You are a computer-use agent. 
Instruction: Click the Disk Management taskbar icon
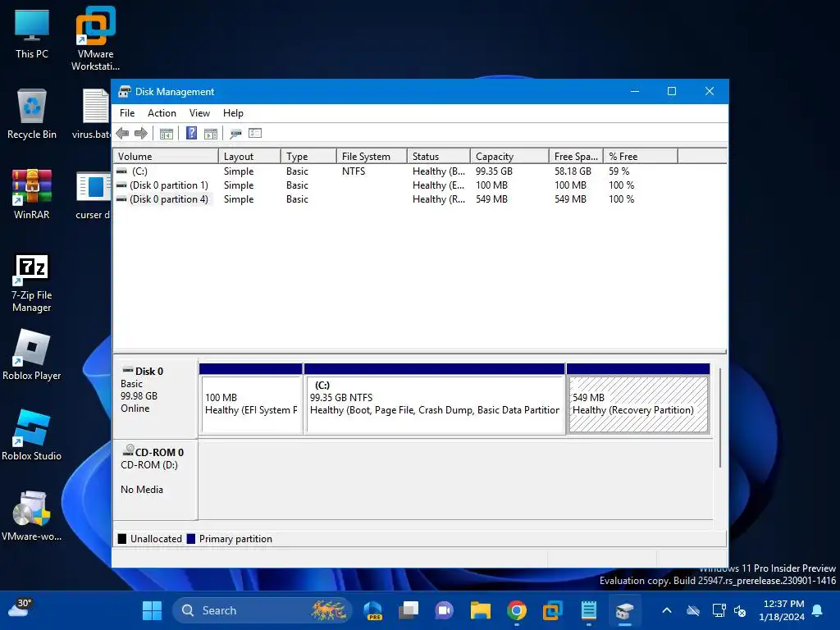point(624,610)
